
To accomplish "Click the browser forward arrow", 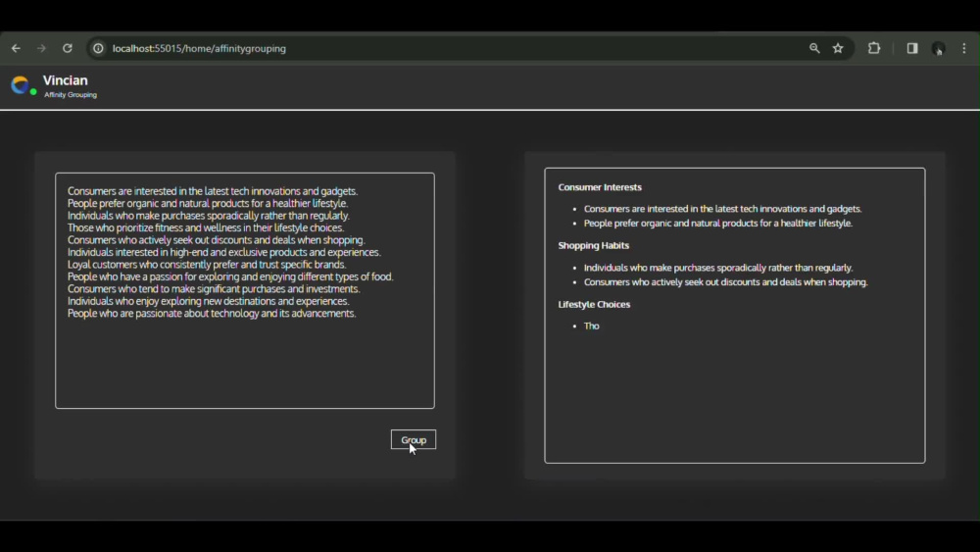I will point(41,48).
